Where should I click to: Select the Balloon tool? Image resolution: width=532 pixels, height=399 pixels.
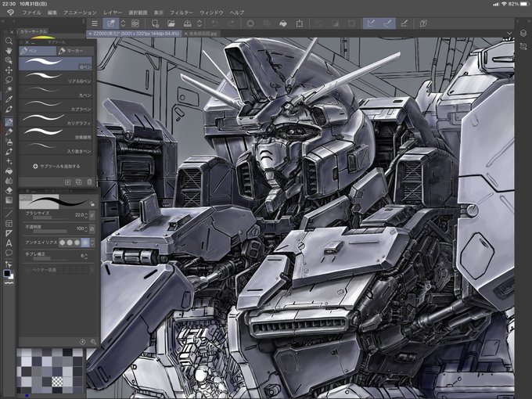pyautogui.click(x=9, y=253)
